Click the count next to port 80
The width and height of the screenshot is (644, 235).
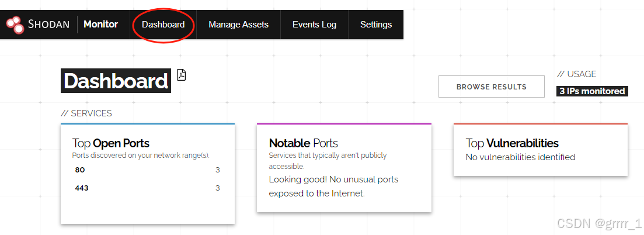tap(218, 170)
